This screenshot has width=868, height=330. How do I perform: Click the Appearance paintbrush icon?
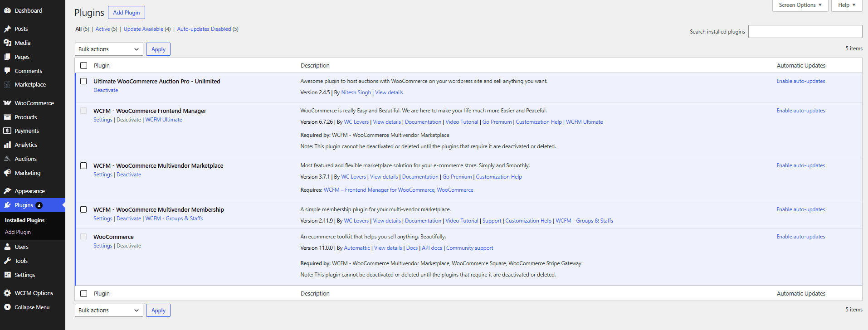coord(7,191)
